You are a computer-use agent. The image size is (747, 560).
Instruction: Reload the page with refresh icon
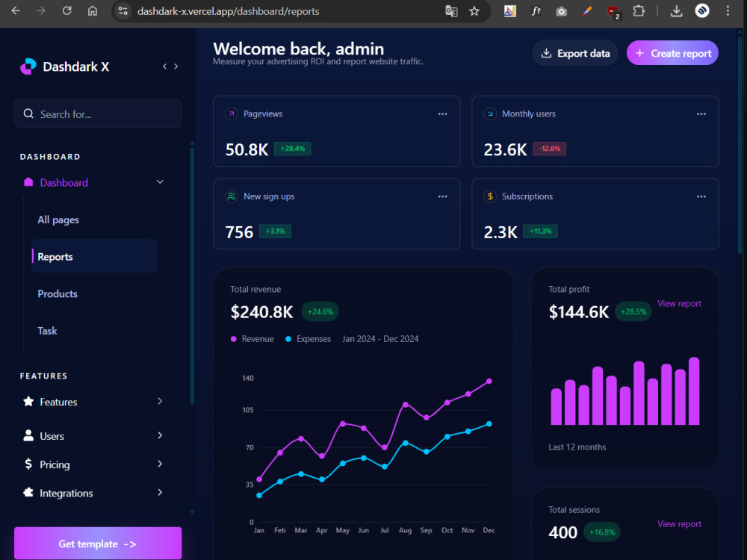tap(66, 11)
